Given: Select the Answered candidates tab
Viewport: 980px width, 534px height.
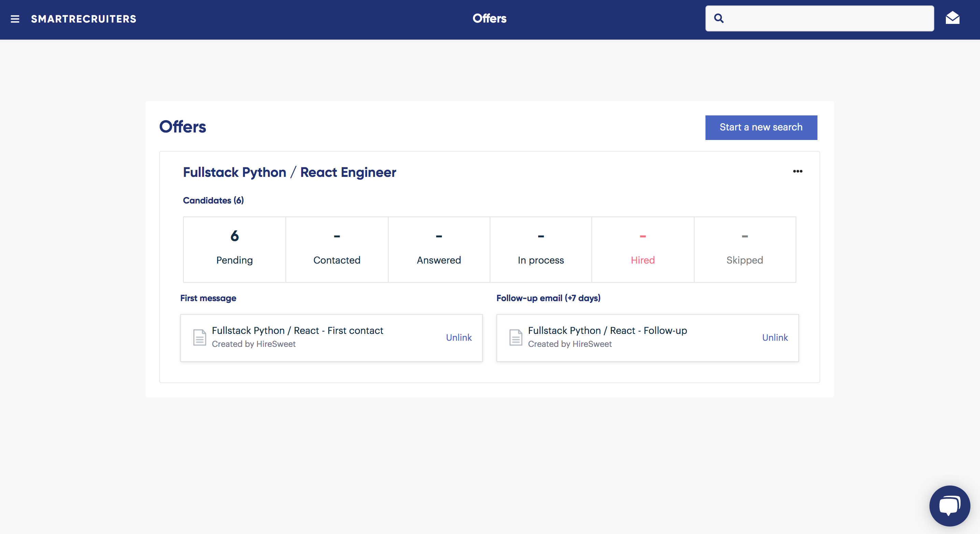Looking at the screenshot, I should tap(439, 249).
